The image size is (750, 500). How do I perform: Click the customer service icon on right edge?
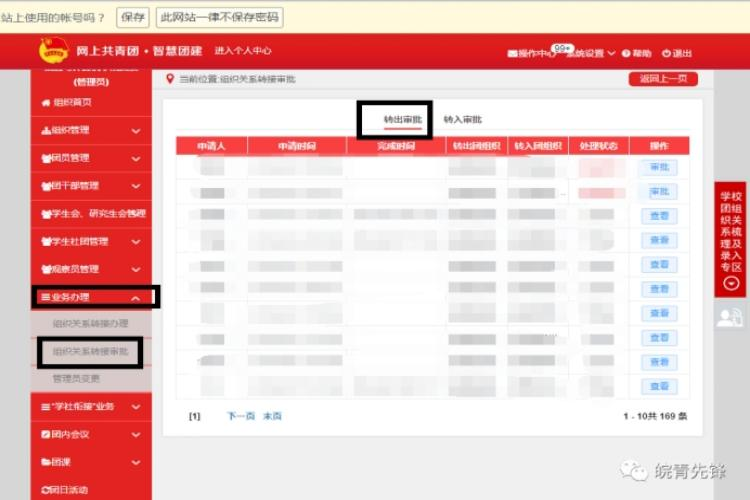coord(730,318)
